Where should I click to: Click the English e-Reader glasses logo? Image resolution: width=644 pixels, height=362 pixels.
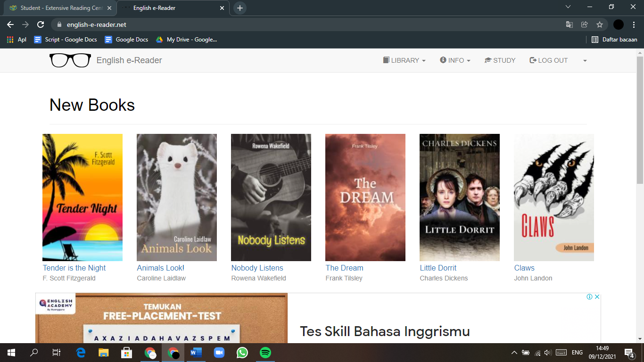click(x=70, y=60)
